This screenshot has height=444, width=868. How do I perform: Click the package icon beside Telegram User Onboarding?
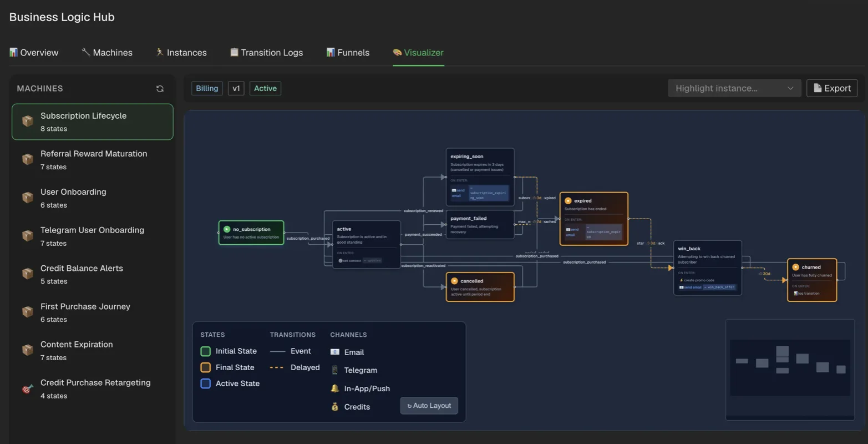(x=28, y=236)
